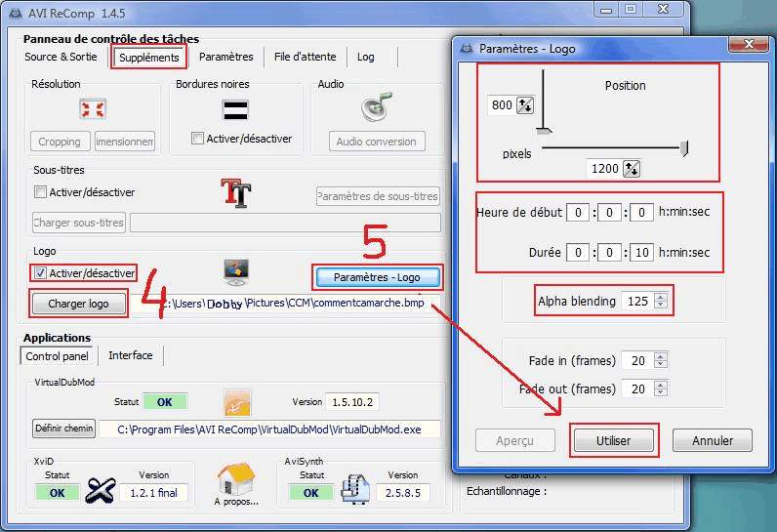Click the Alpha blending value 125
The image size is (777, 532).
637,301
